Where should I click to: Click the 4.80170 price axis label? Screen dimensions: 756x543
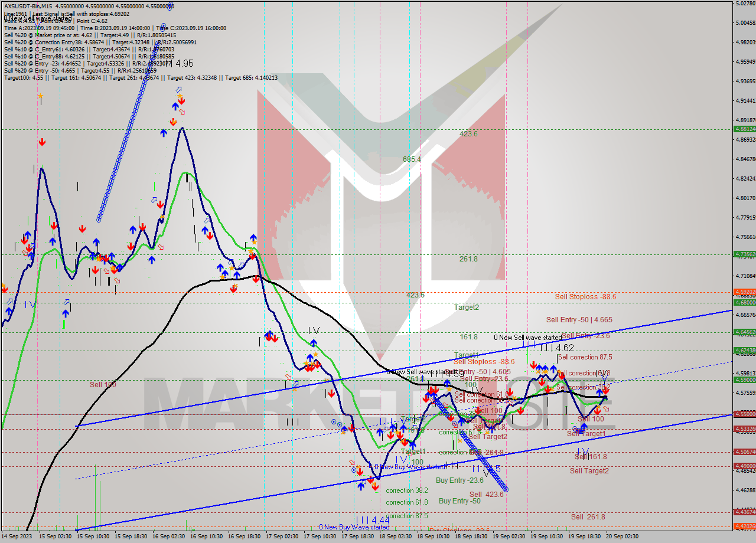(x=745, y=198)
